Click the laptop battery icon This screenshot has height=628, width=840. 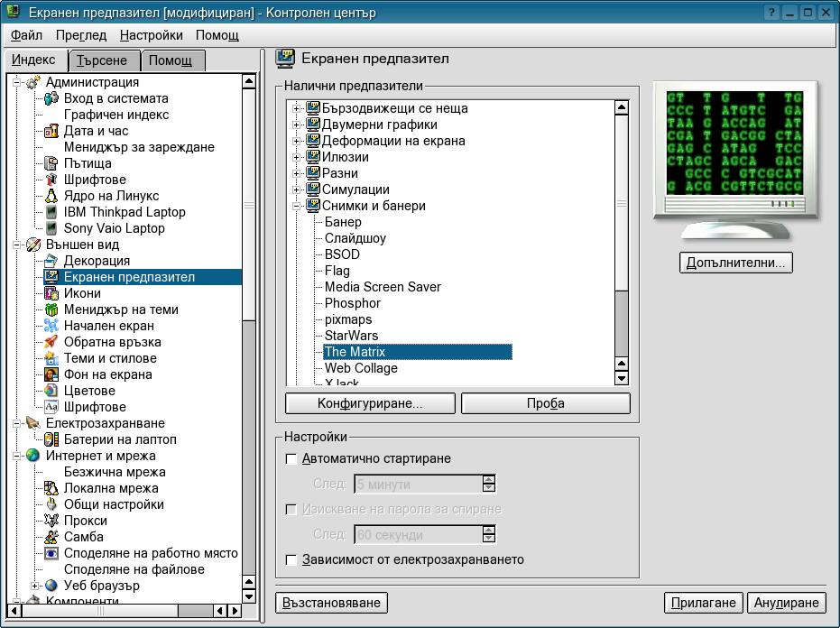point(51,439)
